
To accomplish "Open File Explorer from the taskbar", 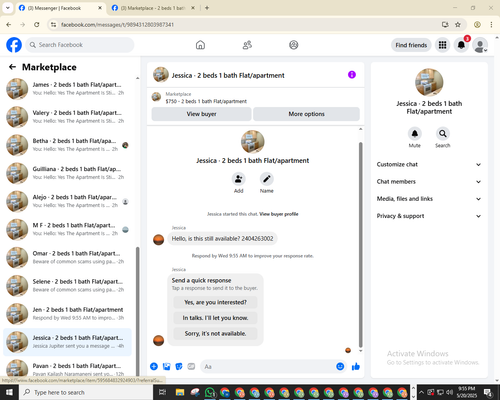I will coord(180,392).
